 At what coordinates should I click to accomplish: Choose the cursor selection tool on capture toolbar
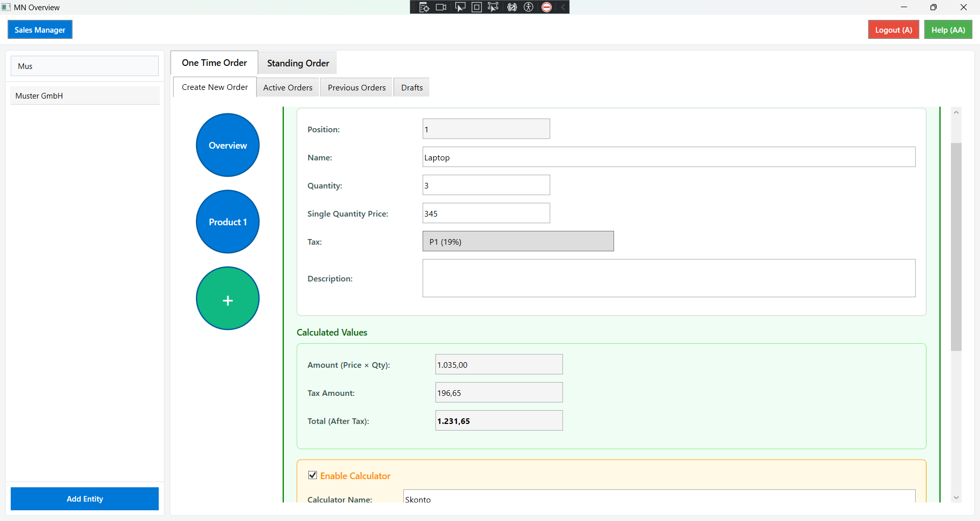point(460,7)
